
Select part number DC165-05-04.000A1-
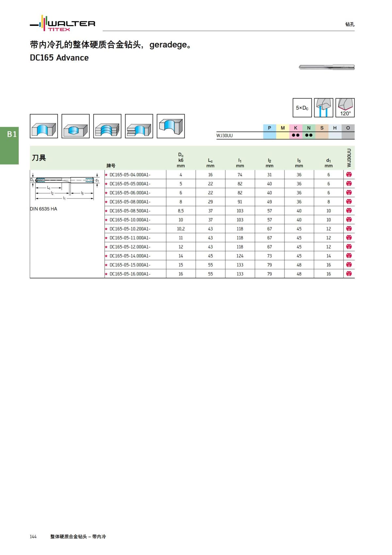(130, 175)
